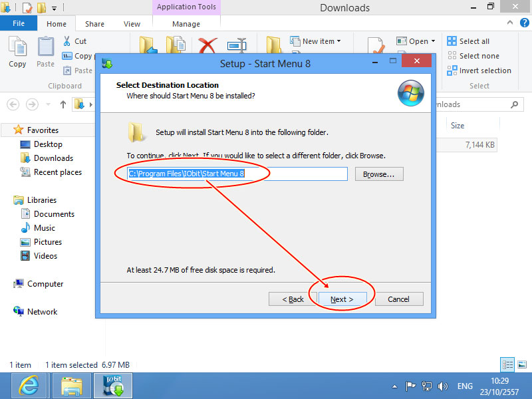Viewport: 532px width, 399px height.
Task: Click the volume speaker tray icon
Action: click(442, 386)
